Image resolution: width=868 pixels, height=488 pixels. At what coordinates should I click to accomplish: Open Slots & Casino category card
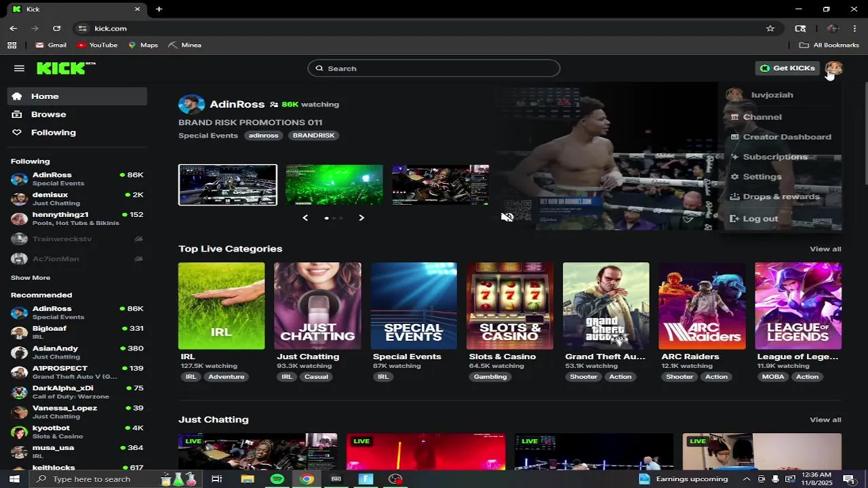(510, 306)
